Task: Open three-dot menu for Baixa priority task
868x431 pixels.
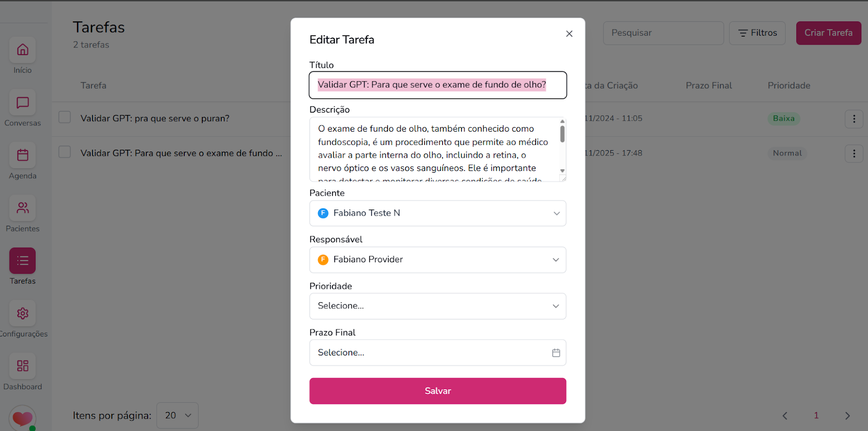Action: (x=854, y=119)
